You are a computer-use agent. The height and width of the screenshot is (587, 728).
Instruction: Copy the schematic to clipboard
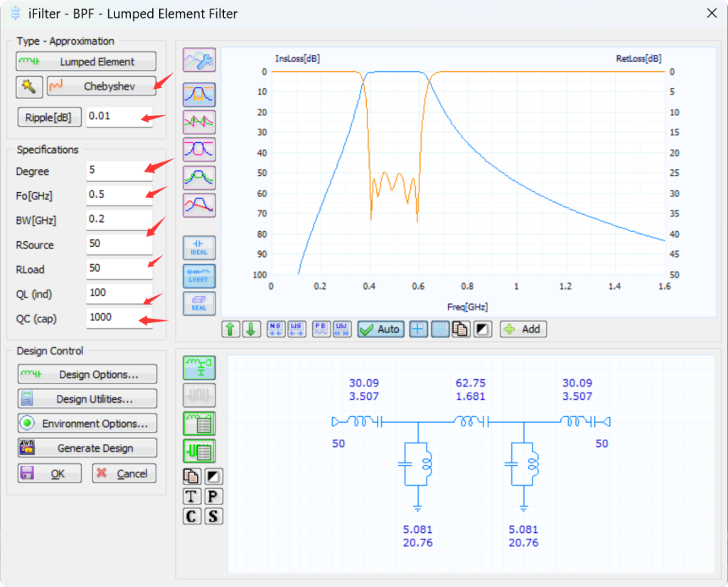point(192,477)
